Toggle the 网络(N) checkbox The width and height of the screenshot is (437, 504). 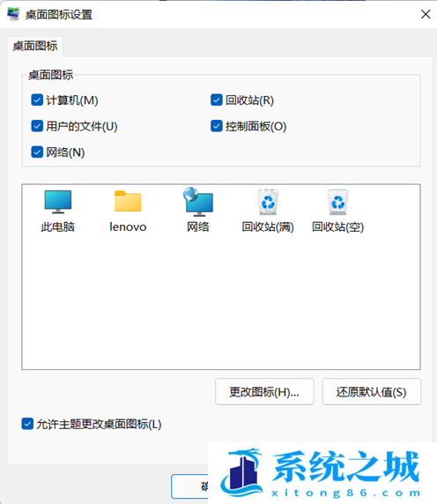click(37, 152)
